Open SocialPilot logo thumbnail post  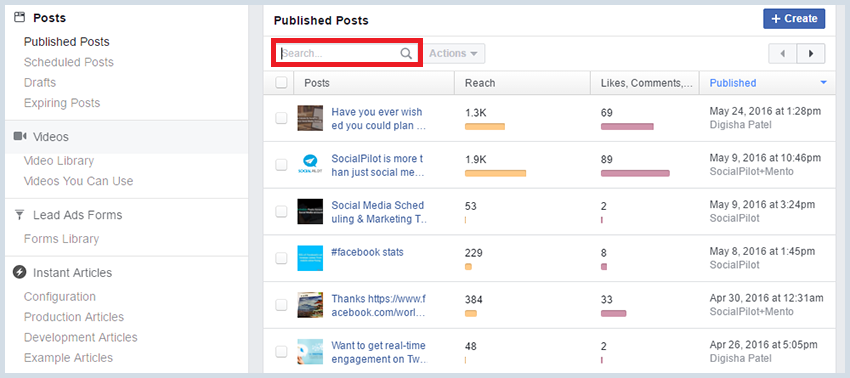(310, 164)
